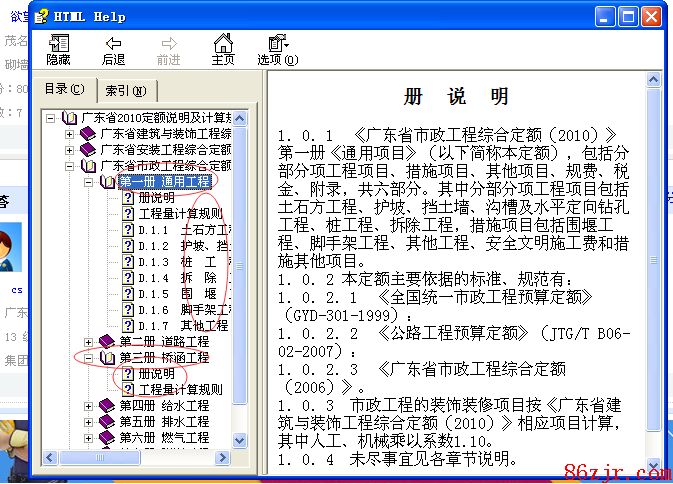The height and width of the screenshot is (484, 673).
Task: Expand the 第四册 给水工程 node
Action: (88, 406)
